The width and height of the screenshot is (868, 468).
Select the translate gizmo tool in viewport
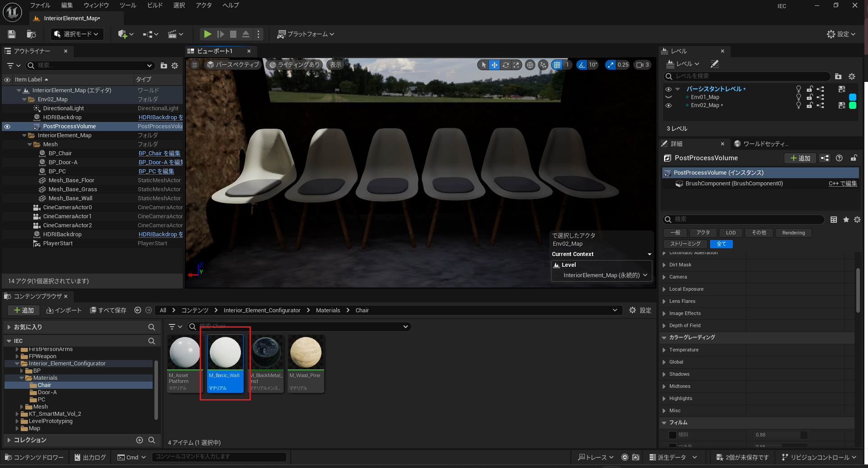coord(494,65)
